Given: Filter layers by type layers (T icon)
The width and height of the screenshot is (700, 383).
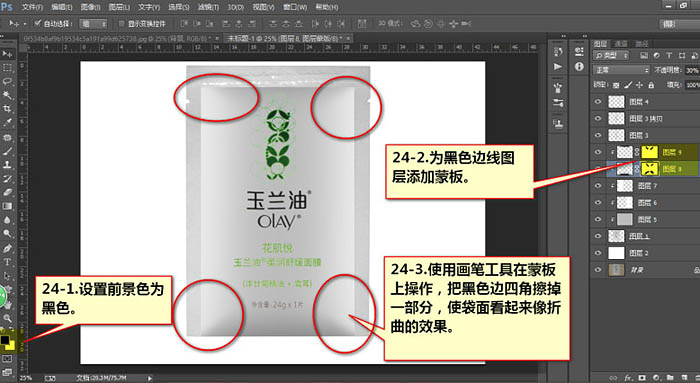Looking at the screenshot, I should 669,55.
